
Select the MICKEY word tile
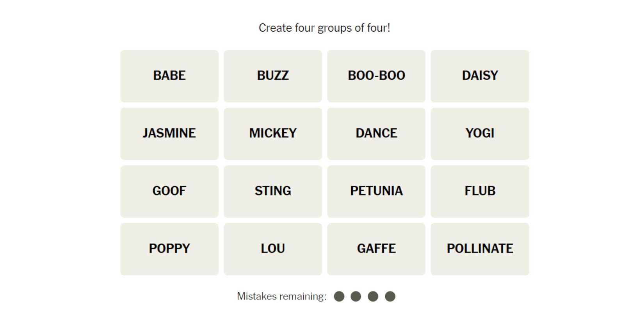click(273, 133)
